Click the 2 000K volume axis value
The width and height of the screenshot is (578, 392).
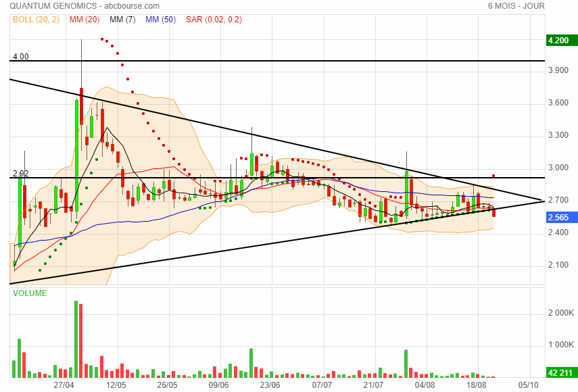pyautogui.click(x=561, y=313)
